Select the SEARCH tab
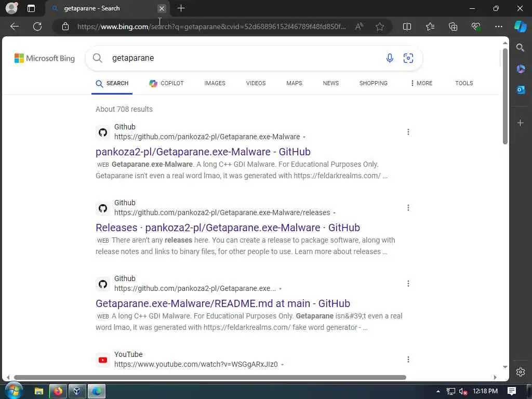 click(x=112, y=84)
